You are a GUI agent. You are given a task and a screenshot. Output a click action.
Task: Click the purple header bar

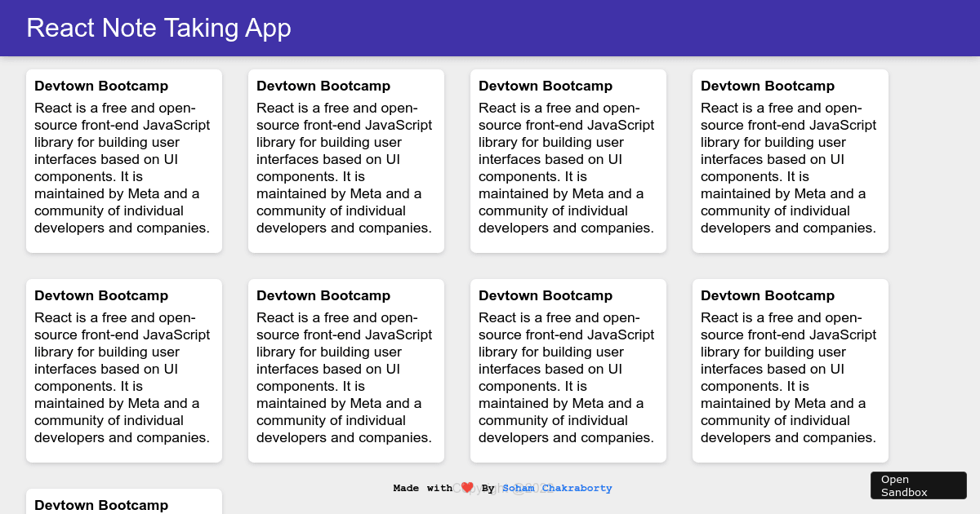coord(490,28)
